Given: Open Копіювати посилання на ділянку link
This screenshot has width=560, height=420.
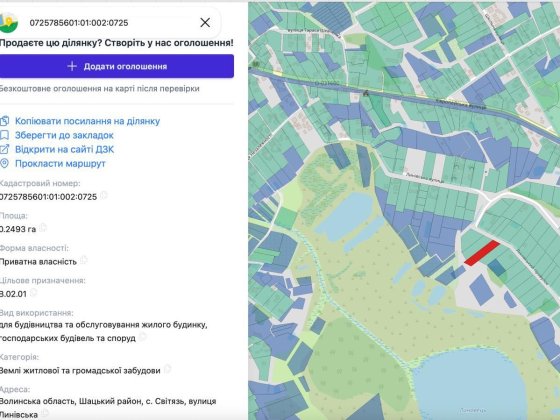Looking at the screenshot, I should 88,121.
